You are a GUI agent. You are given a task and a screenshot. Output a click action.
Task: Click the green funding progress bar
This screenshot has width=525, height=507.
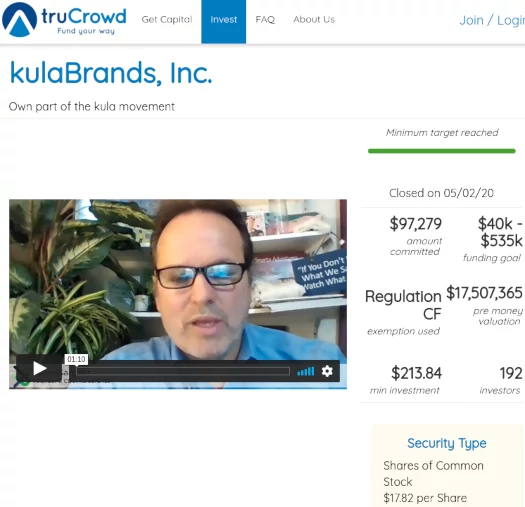pos(441,151)
